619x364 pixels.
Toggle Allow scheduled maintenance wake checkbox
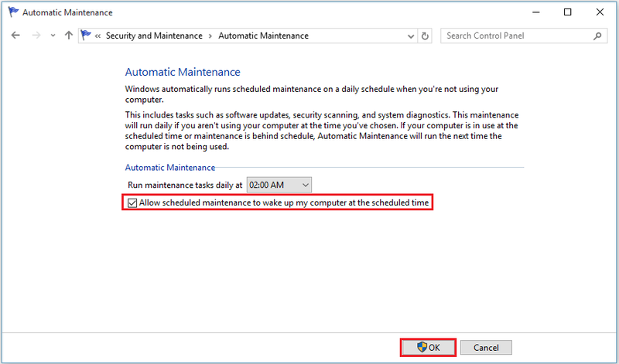tap(132, 202)
